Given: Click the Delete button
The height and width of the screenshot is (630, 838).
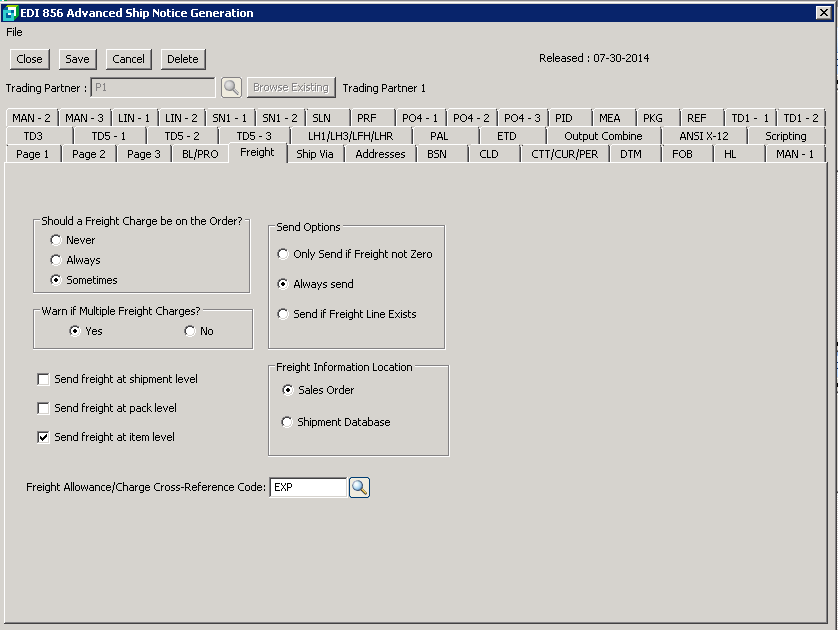Looking at the screenshot, I should click(182, 59).
